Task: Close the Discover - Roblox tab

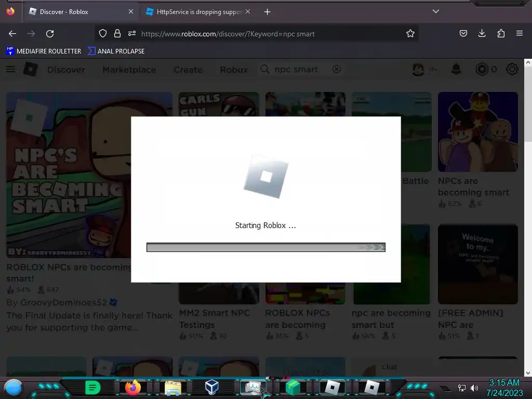Action: point(131,11)
